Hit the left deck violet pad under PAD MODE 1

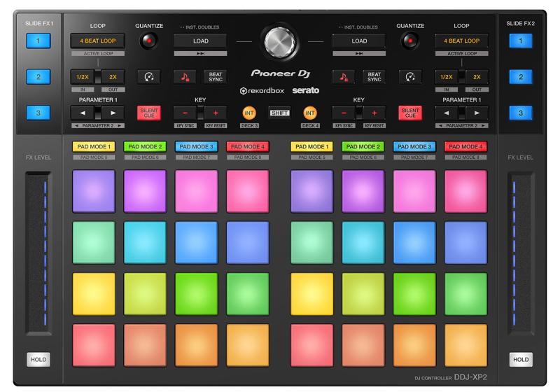94,191
